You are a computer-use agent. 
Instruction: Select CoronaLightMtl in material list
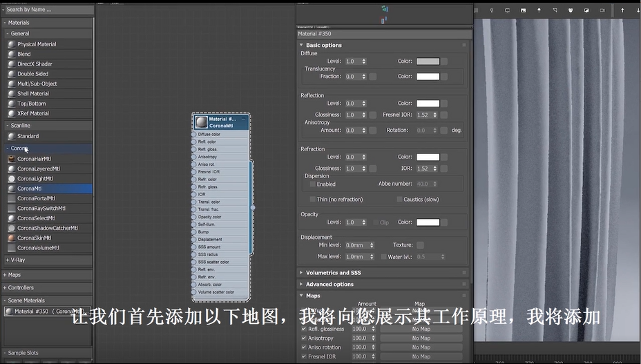49,179
